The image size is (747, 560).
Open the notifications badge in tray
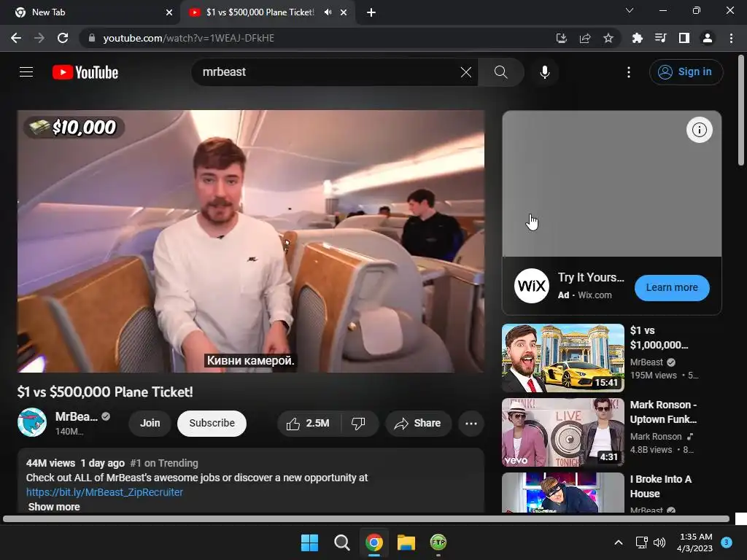click(727, 542)
